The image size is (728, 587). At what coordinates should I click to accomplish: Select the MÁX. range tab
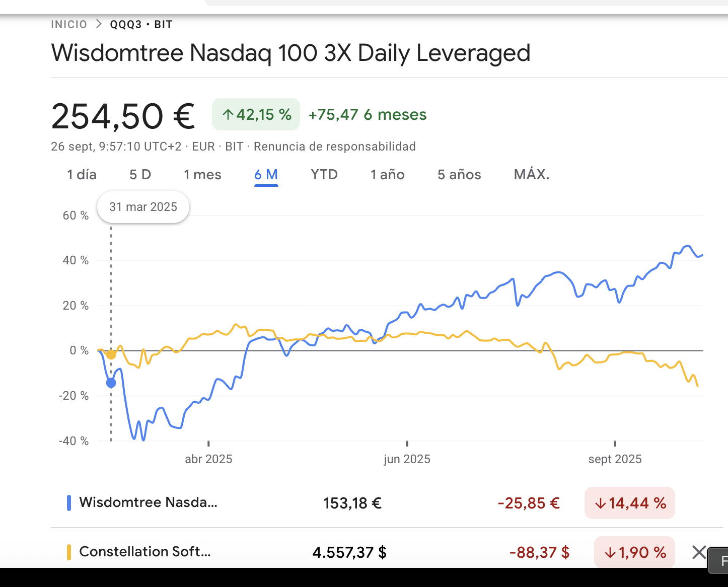coord(531,175)
